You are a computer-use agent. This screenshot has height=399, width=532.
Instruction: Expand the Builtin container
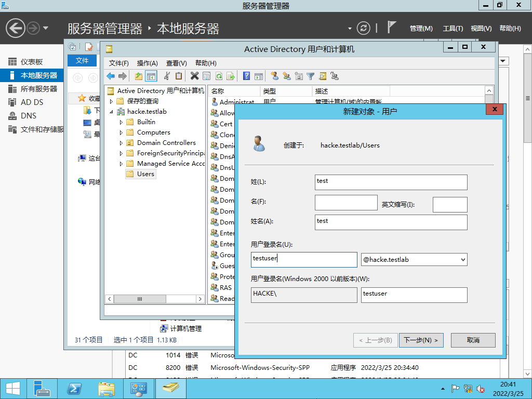(121, 122)
